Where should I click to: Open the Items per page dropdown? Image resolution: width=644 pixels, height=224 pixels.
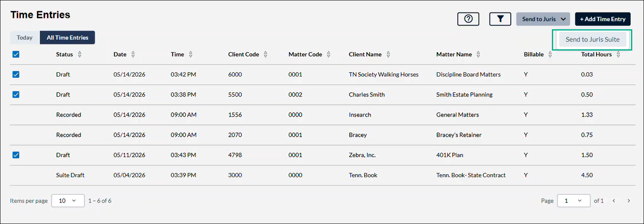click(68, 201)
